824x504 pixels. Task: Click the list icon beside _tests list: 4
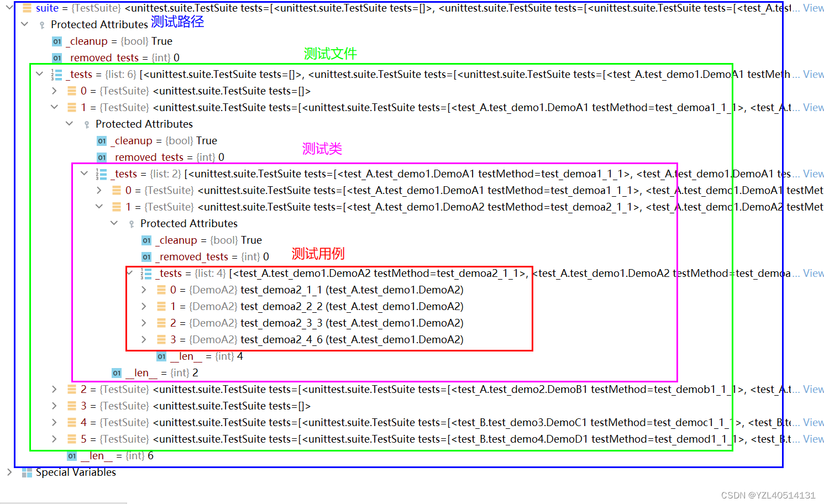click(x=146, y=274)
